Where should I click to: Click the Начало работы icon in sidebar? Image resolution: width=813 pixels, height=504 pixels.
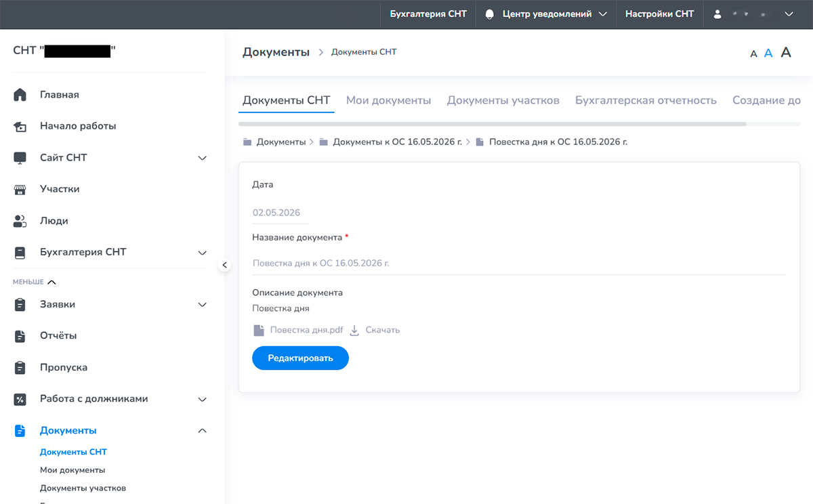(20, 126)
